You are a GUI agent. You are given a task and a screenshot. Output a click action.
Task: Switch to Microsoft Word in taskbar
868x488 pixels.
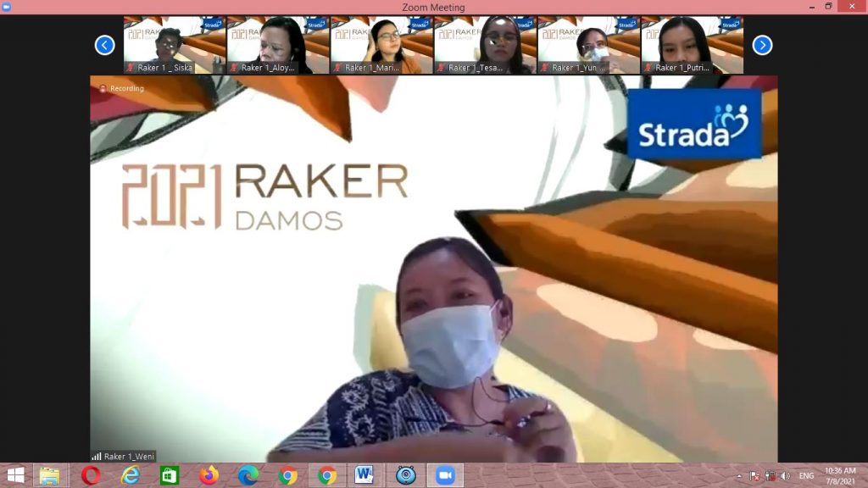pyautogui.click(x=364, y=475)
